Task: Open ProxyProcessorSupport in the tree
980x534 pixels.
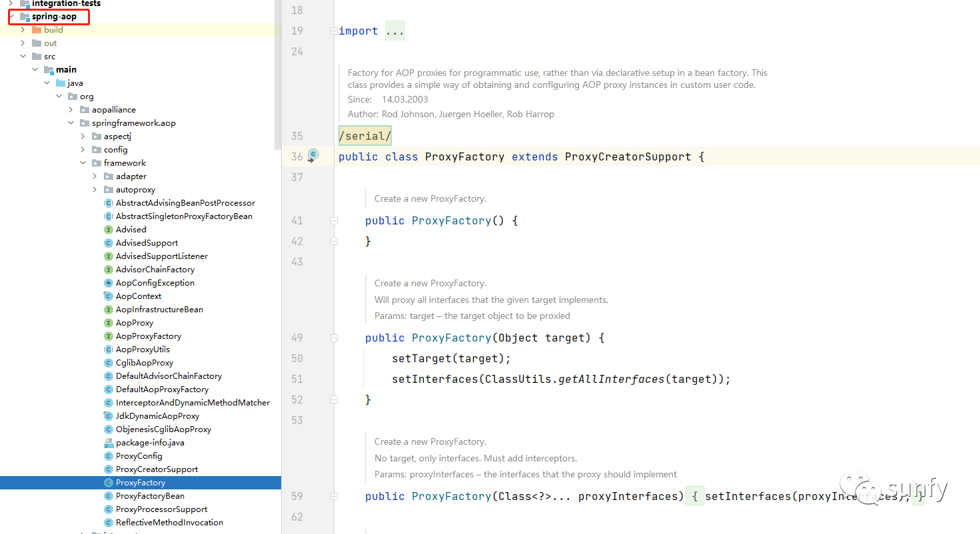Action: pyautogui.click(x=161, y=509)
